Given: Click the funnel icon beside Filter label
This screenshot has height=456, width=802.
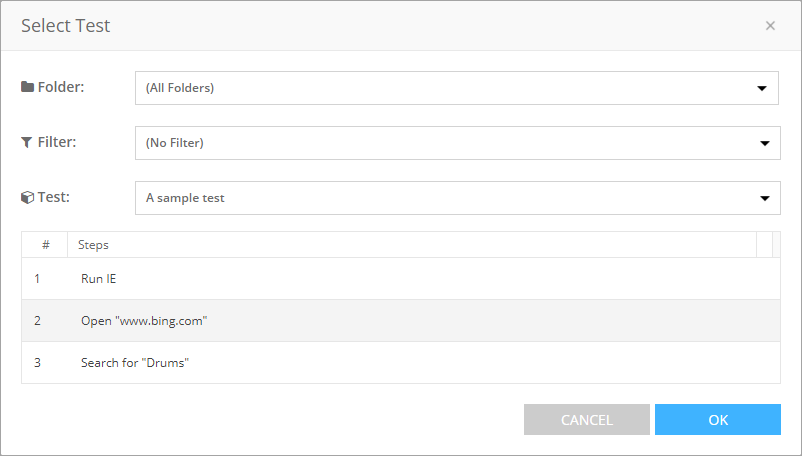Looking at the screenshot, I should pyautogui.click(x=27, y=142).
